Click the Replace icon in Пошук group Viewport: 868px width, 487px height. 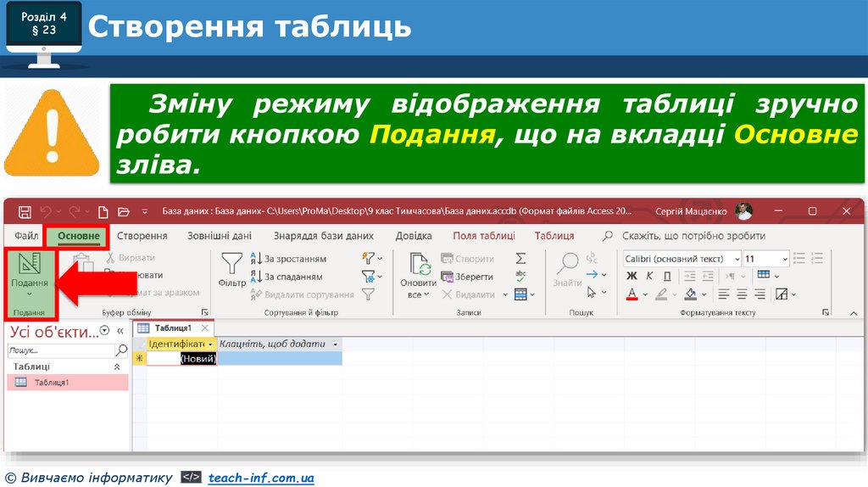coord(592,258)
